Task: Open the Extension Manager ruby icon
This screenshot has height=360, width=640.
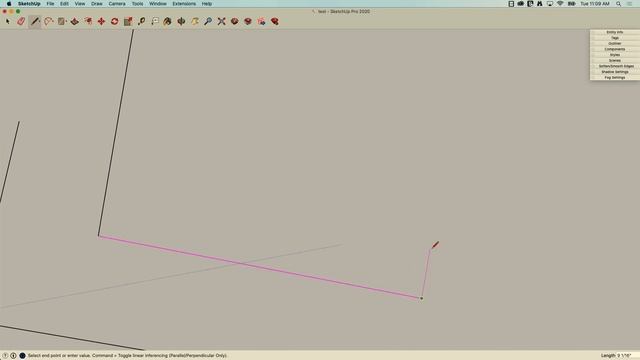Action: 275,21
